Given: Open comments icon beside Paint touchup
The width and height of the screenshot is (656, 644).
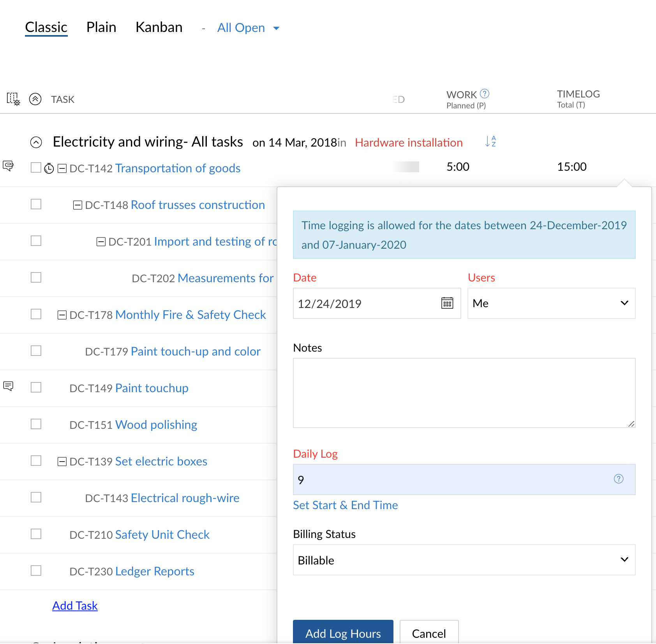Looking at the screenshot, I should click(8, 386).
